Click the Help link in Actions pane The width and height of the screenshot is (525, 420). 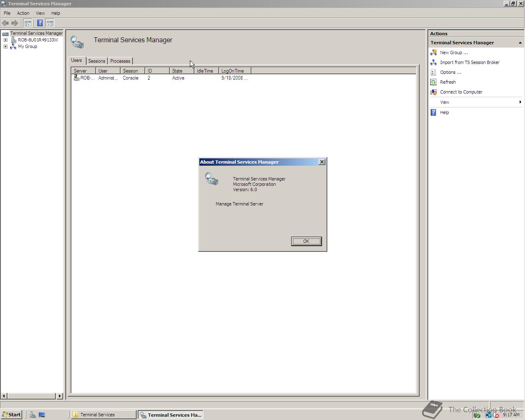tap(444, 112)
